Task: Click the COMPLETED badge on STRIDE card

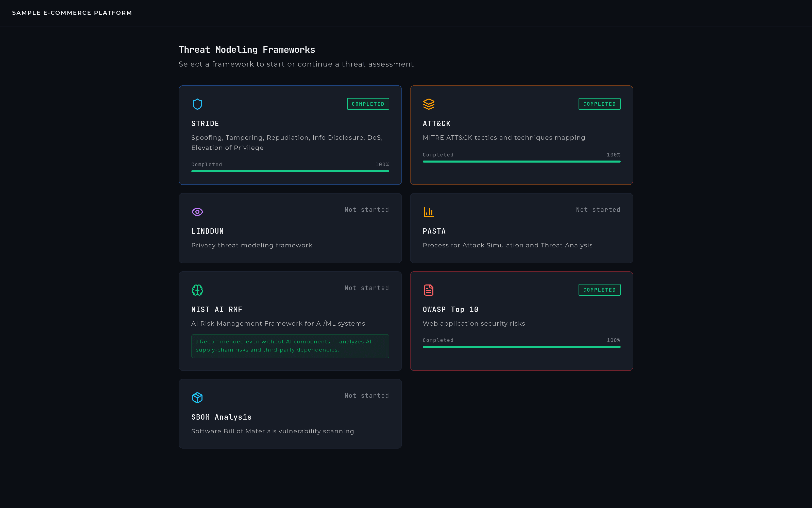Action: tap(368, 104)
